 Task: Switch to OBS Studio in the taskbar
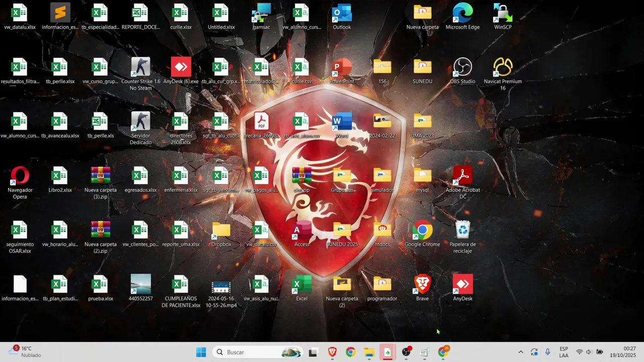(406, 352)
